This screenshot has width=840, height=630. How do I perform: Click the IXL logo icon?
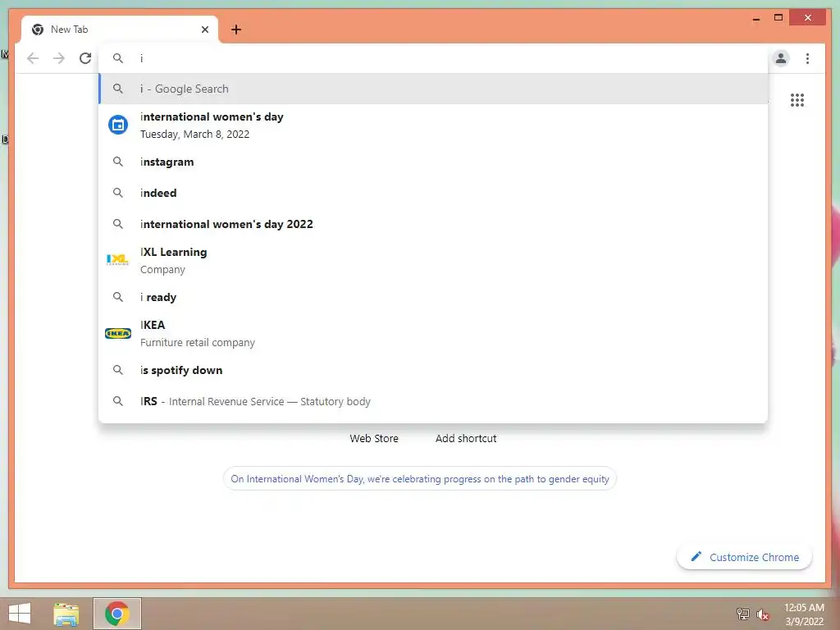(x=118, y=260)
